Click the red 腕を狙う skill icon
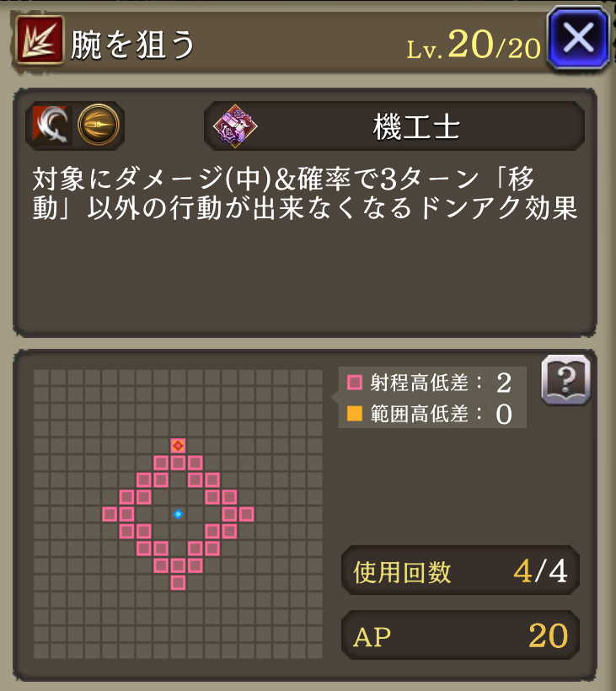 [40, 40]
